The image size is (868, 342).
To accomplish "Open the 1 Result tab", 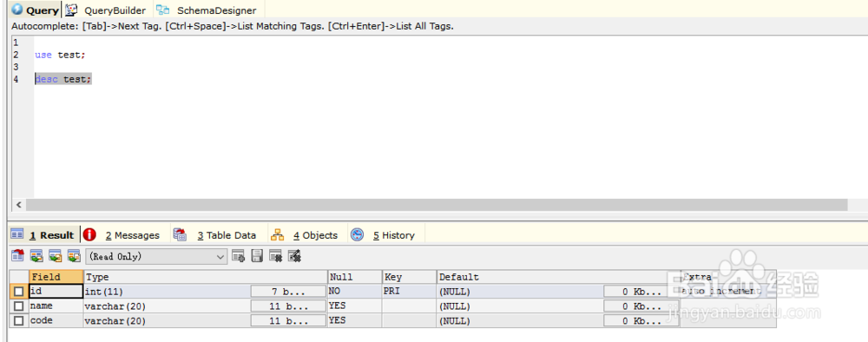I will pos(44,234).
